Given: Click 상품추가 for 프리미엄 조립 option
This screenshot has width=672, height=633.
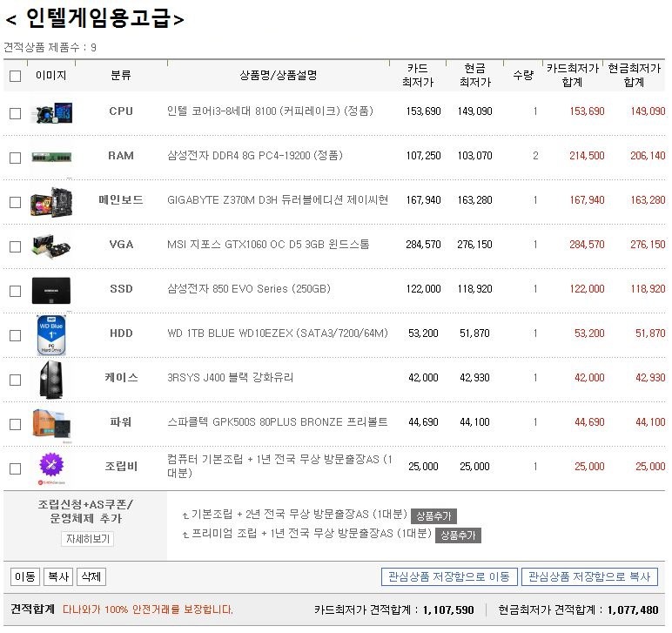Looking at the screenshot, I should tap(458, 535).
